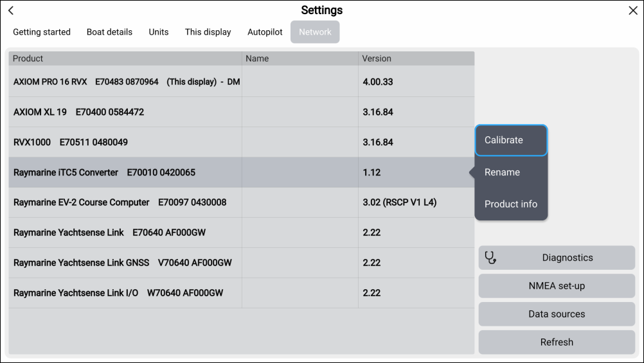Open Product info from popup menu
This screenshot has height=363, width=644.
point(511,204)
